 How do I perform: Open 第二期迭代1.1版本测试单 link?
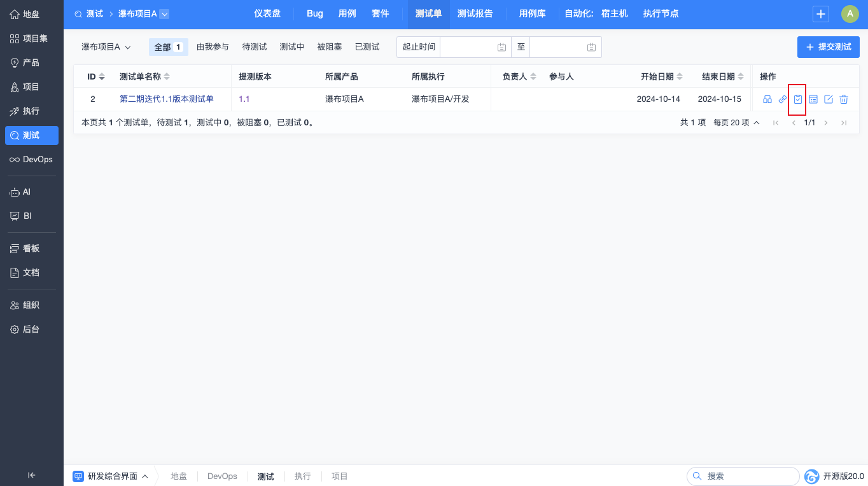[167, 99]
